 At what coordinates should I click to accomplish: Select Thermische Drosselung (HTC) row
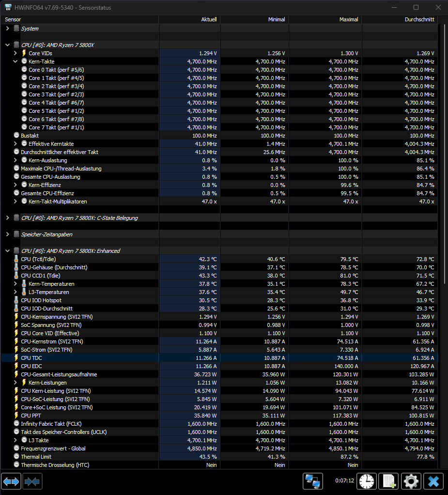click(219, 464)
